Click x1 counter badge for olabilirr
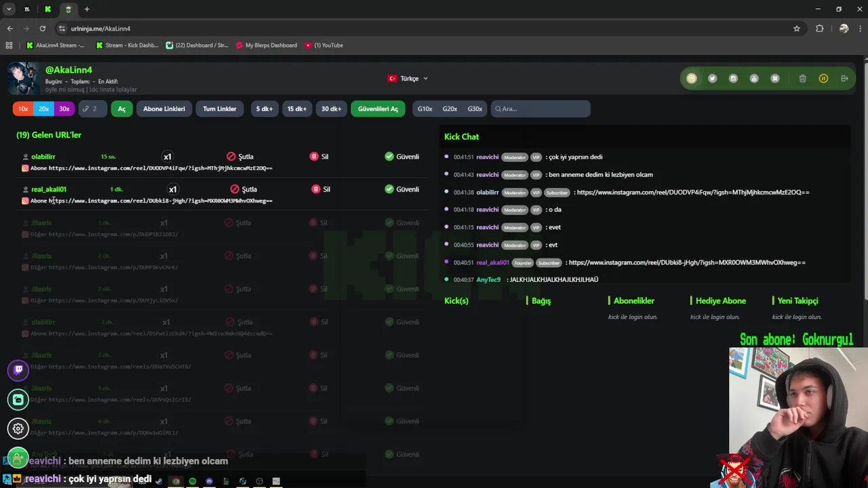Image resolution: width=868 pixels, height=488 pixels. coord(167,157)
